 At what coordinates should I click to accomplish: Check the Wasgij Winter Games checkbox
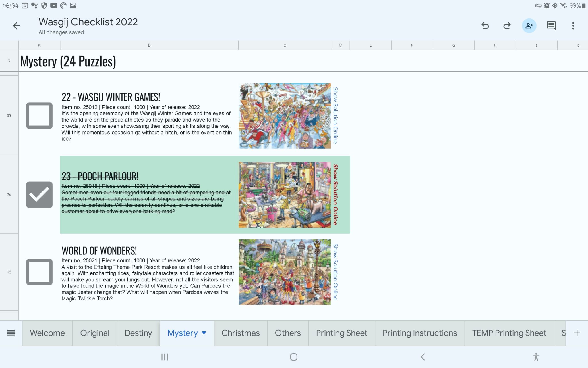click(39, 116)
